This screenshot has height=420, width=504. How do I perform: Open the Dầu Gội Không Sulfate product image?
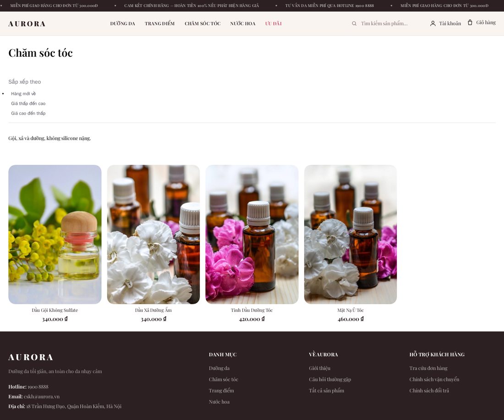click(55, 234)
